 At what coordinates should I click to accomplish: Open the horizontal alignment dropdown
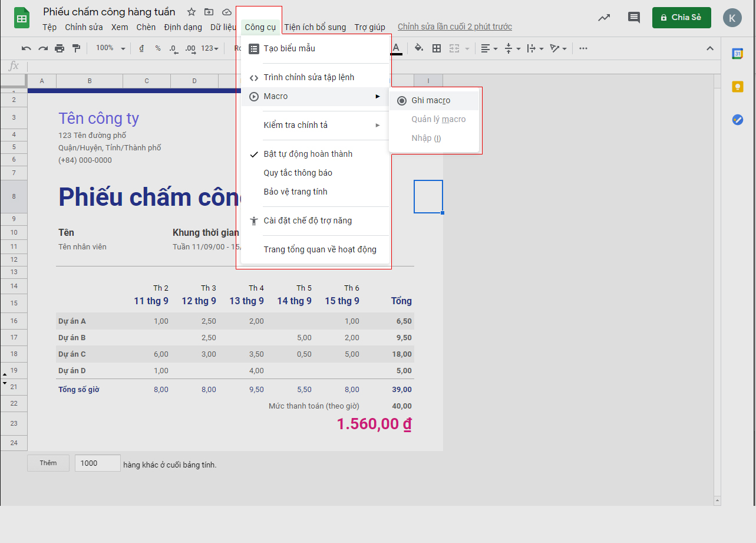pyautogui.click(x=488, y=48)
